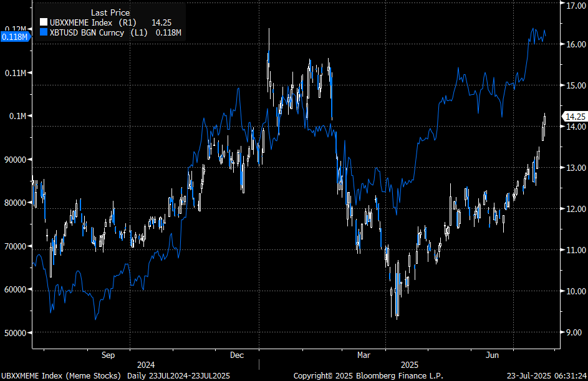Screen dimensions: 588x381
Task: Click the Jun month label on time axis
Action: click(x=492, y=355)
